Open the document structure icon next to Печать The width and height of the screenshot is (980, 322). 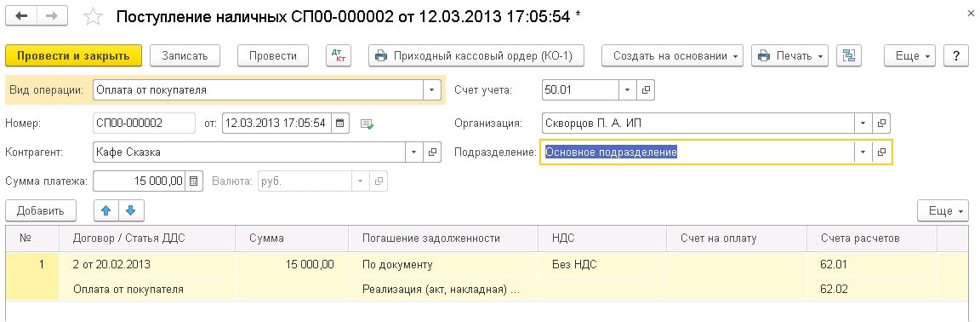(x=849, y=55)
